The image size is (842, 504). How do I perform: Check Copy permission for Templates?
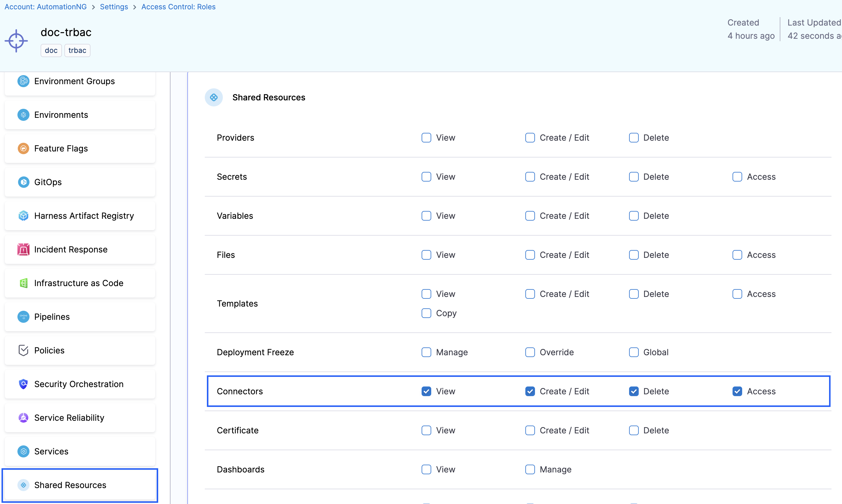(426, 313)
